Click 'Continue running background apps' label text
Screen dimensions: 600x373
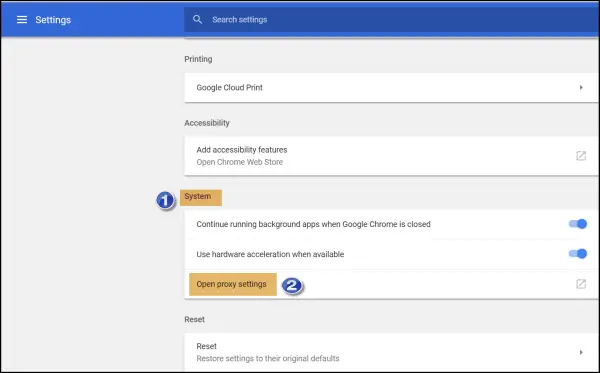(x=313, y=224)
